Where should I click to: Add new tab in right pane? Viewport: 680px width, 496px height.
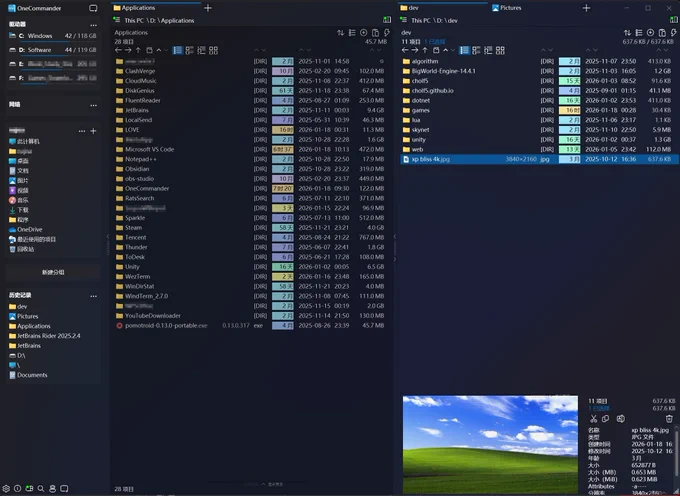click(x=586, y=8)
